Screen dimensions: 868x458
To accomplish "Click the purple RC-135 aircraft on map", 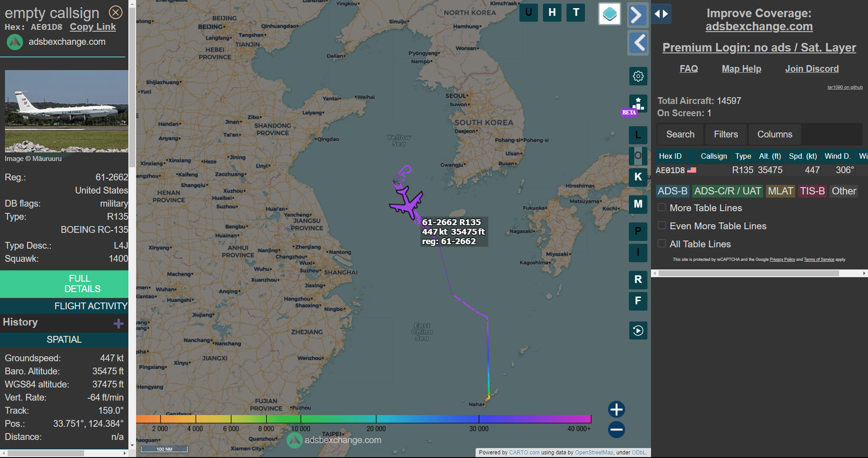I will point(407,203).
